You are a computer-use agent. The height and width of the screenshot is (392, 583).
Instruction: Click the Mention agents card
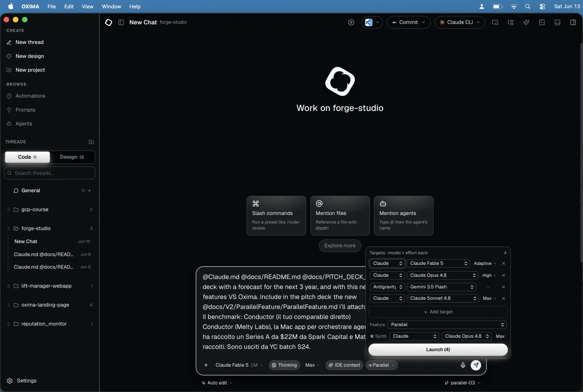pos(404,216)
